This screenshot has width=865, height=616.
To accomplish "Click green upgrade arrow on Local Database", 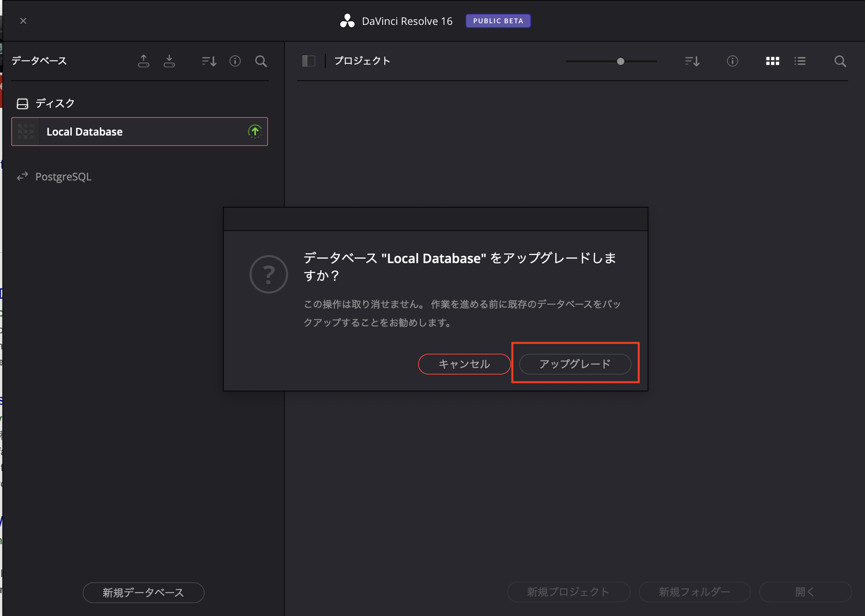I will [x=255, y=131].
